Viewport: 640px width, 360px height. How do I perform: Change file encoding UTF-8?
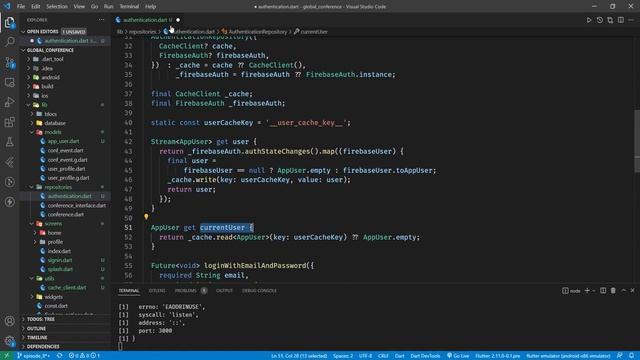click(x=365, y=356)
